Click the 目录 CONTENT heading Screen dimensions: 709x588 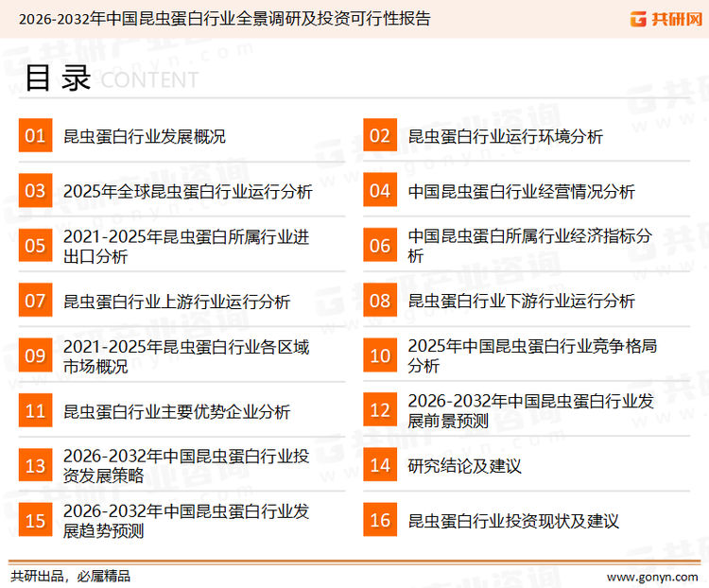111,79
